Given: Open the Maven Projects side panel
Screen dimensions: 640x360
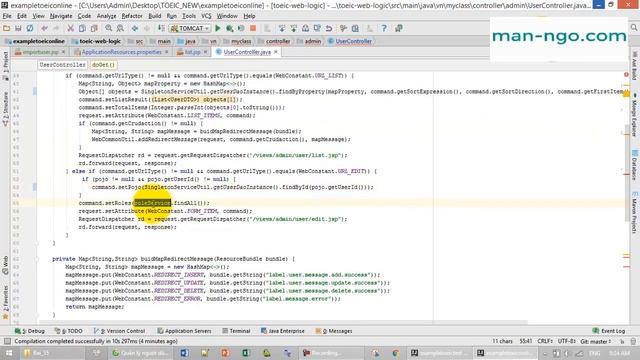Looking at the screenshot, I should [635, 213].
